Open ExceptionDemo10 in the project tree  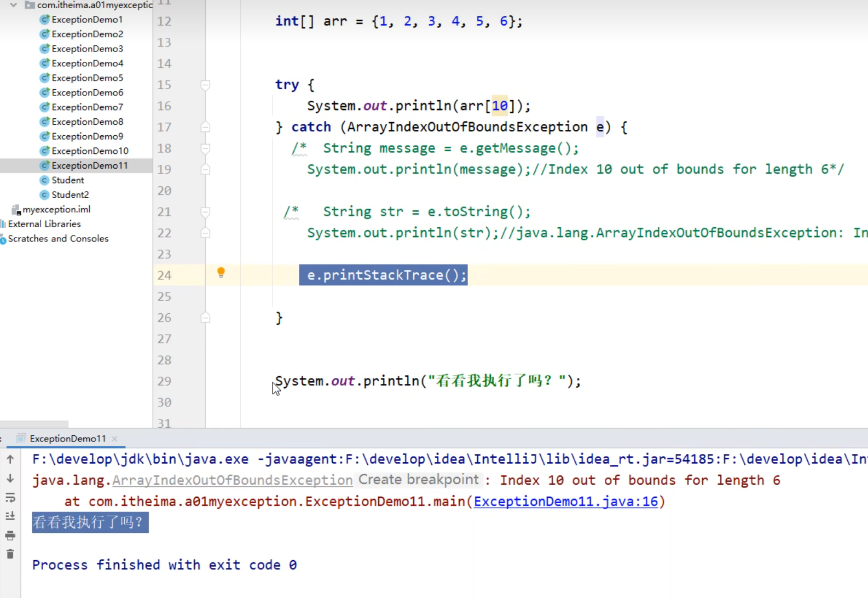[90, 151]
